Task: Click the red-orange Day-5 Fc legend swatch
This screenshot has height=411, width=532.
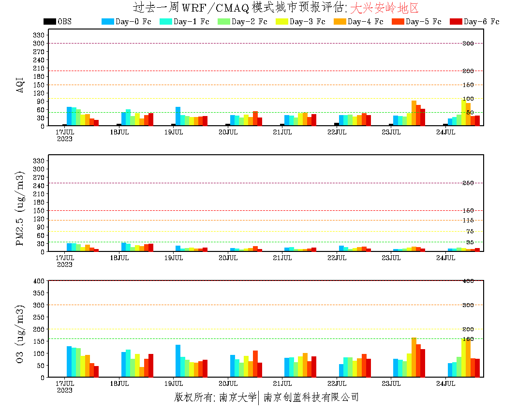Action: pyautogui.click(x=398, y=22)
